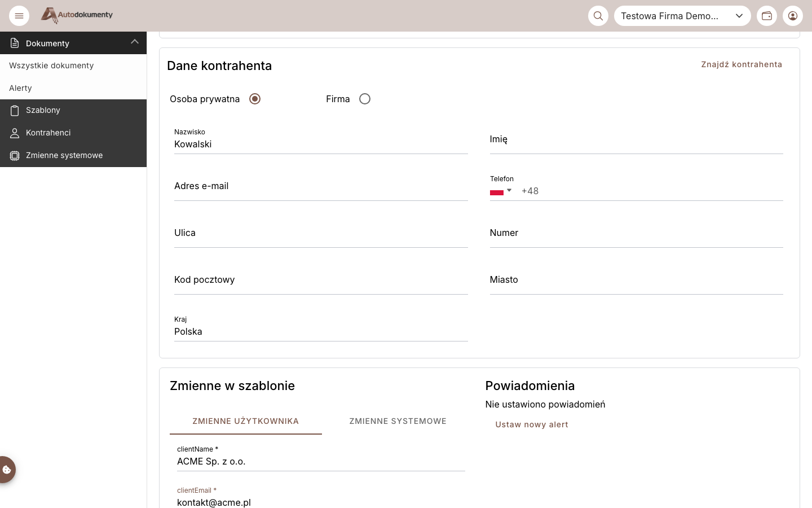This screenshot has width=812, height=508.
Task: Open the user account icon
Action: click(793, 16)
